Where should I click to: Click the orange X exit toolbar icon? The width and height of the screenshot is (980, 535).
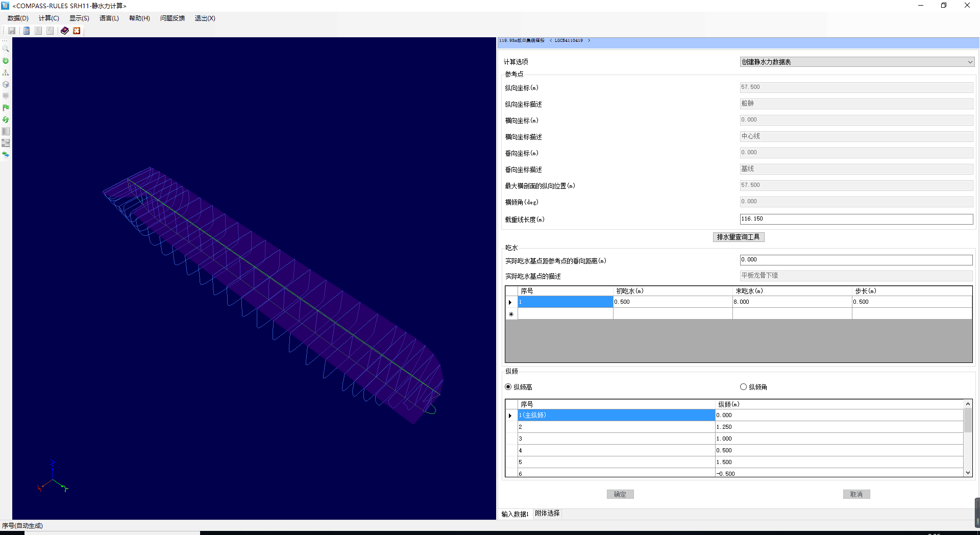pos(77,31)
